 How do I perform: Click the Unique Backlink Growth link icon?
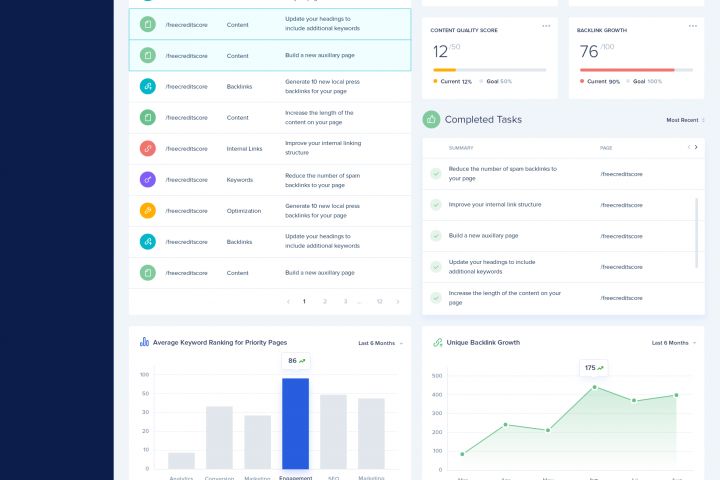tap(438, 342)
